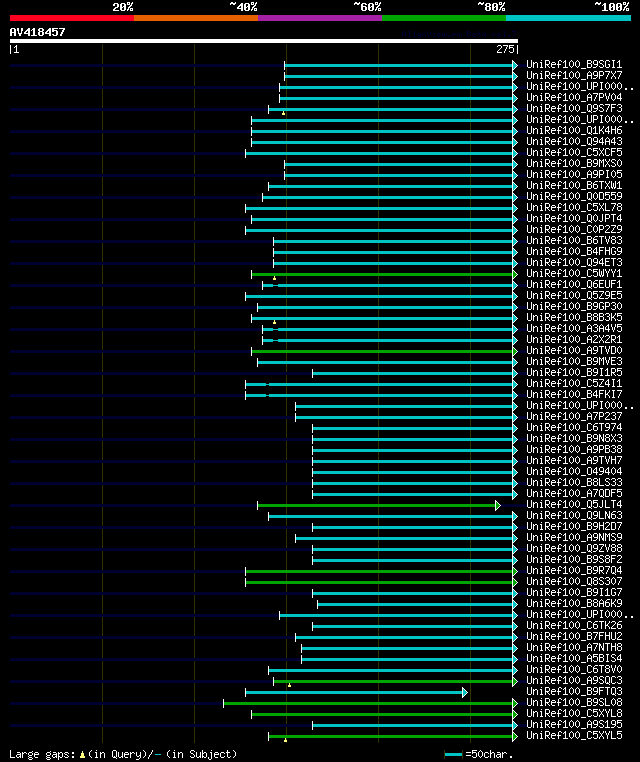Open hit UniRef100_A9PI05

(574, 174)
